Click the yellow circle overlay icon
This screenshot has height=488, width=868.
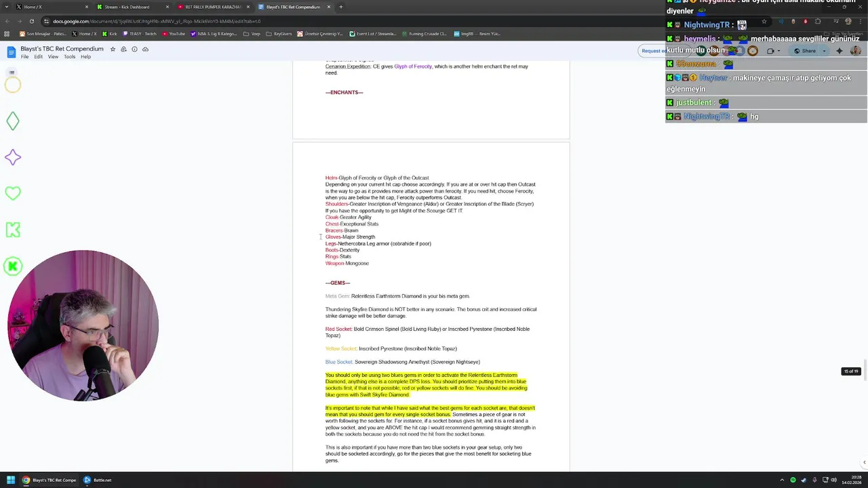tap(13, 85)
